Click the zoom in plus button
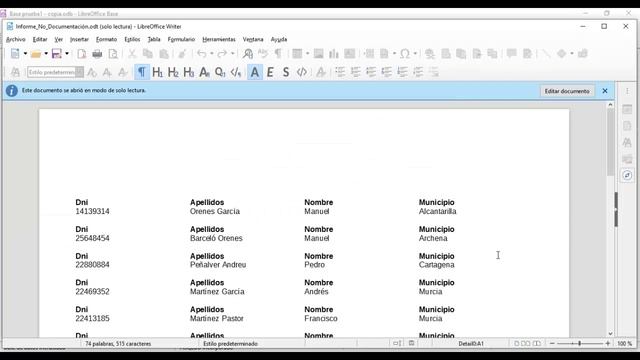Screen dimensions: 640x360 (608, 344)
